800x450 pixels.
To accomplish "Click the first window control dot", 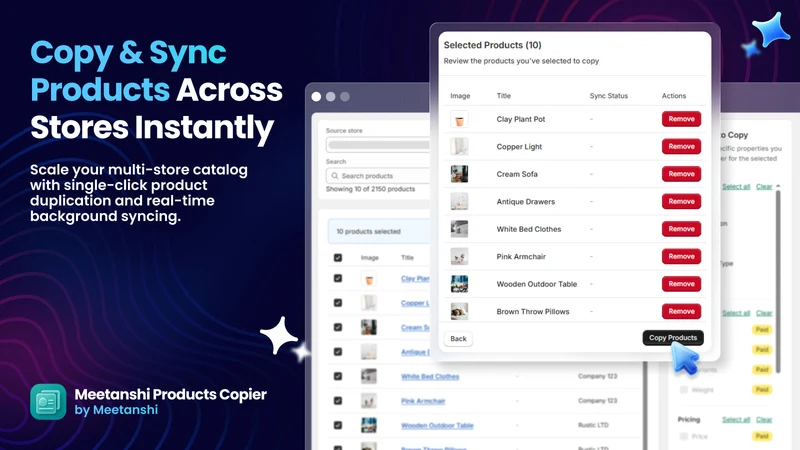I will pos(316,96).
